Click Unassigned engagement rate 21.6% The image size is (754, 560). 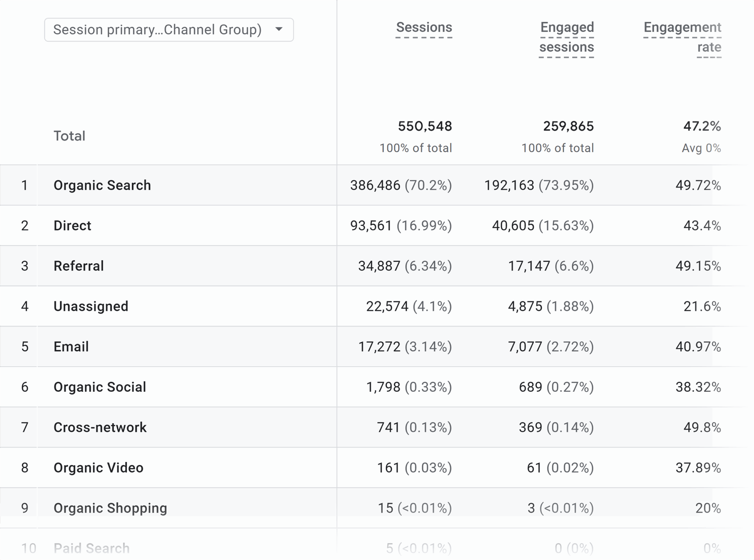point(702,306)
